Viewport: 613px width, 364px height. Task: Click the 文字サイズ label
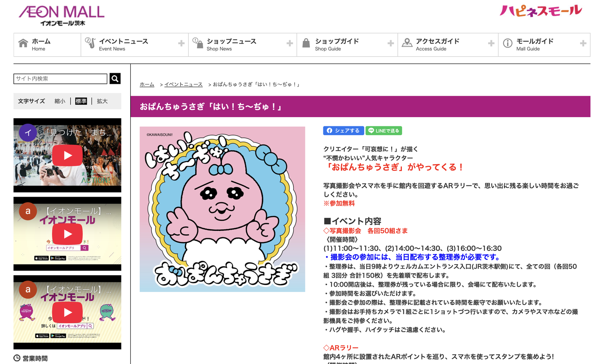coord(31,101)
